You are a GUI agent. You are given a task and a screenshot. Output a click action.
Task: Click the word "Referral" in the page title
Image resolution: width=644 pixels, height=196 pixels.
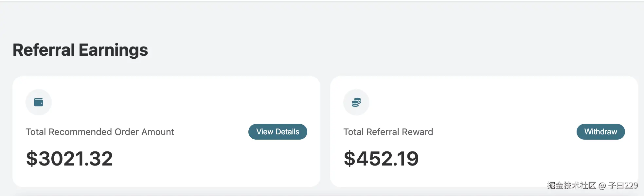coord(44,50)
